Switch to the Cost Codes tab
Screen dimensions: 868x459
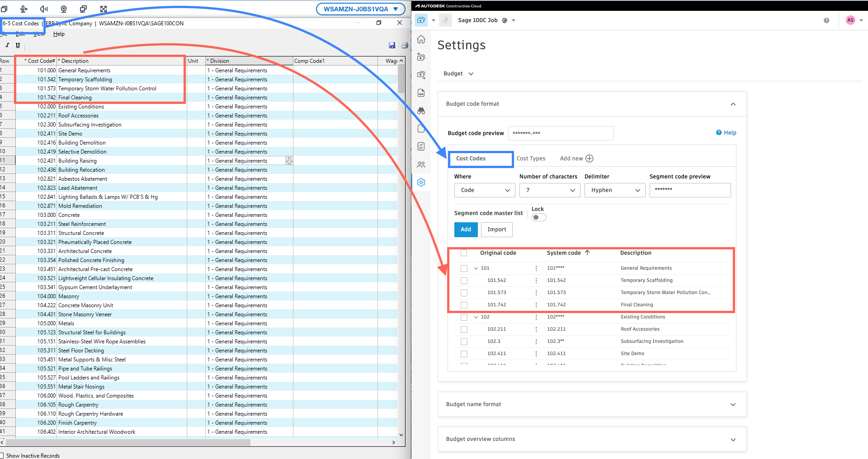(x=471, y=159)
